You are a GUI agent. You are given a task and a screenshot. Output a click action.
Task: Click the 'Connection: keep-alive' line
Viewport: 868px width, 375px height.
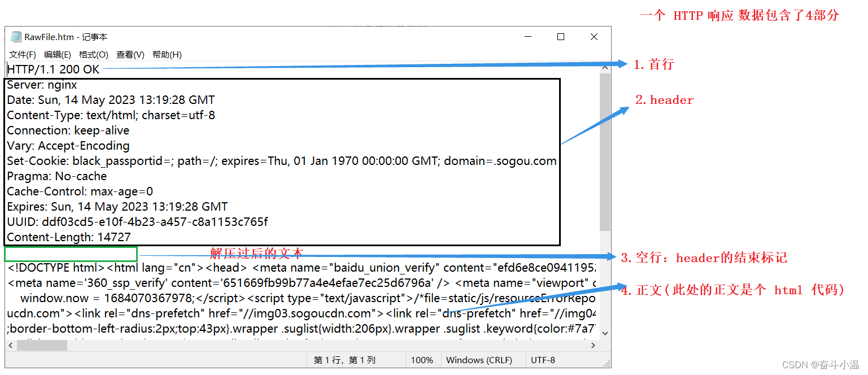[x=68, y=130]
